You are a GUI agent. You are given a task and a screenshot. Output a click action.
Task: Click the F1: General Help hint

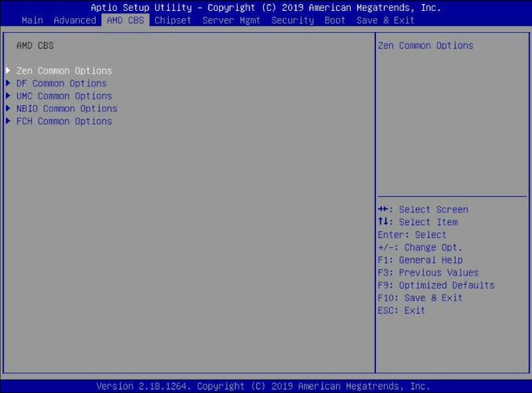(421, 260)
